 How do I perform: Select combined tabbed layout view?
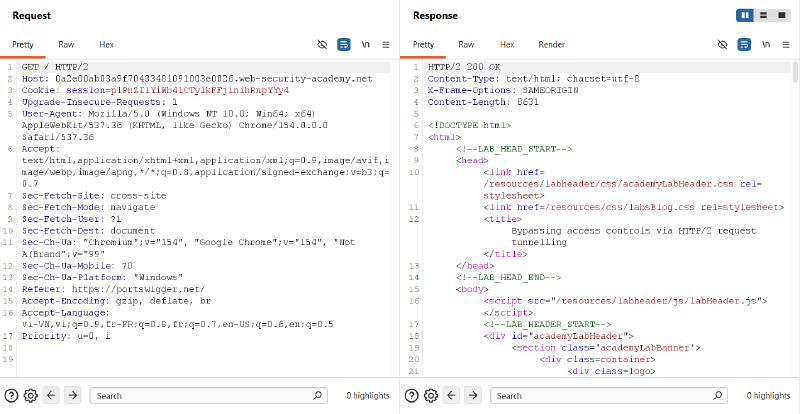(781, 15)
